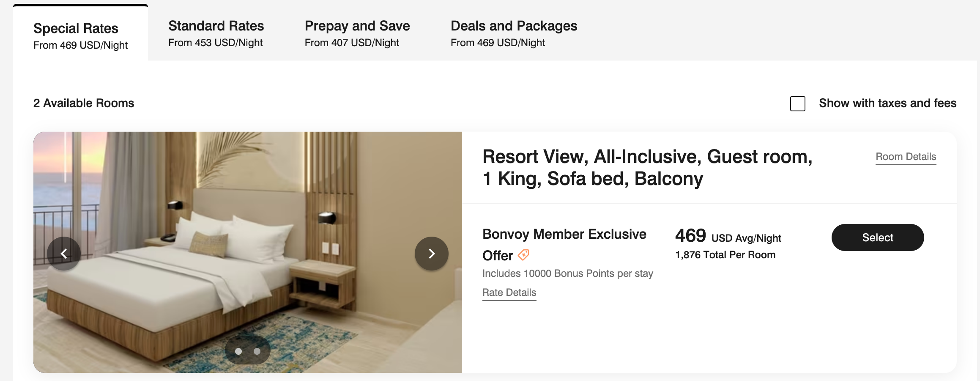Click the Resort View room title
This screenshot has height=381, width=980.
click(647, 168)
